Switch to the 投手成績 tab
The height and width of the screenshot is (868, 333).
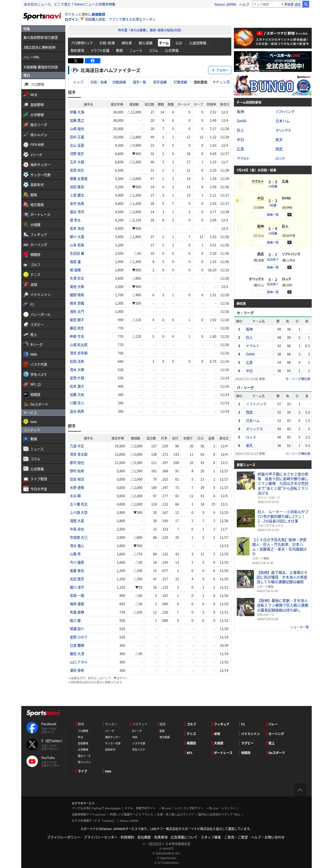tap(159, 82)
